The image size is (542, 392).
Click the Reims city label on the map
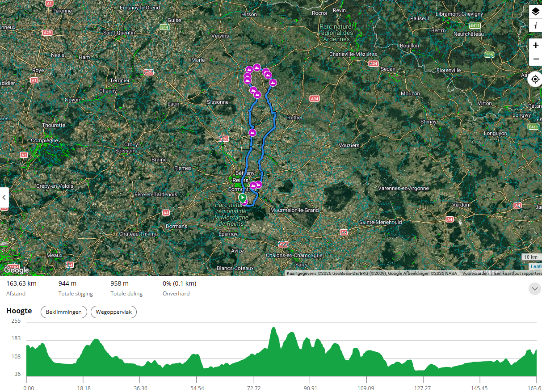click(x=241, y=180)
